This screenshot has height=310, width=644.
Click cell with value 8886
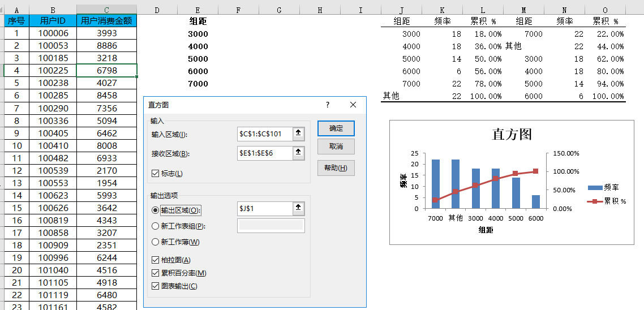(x=107, y=46)
